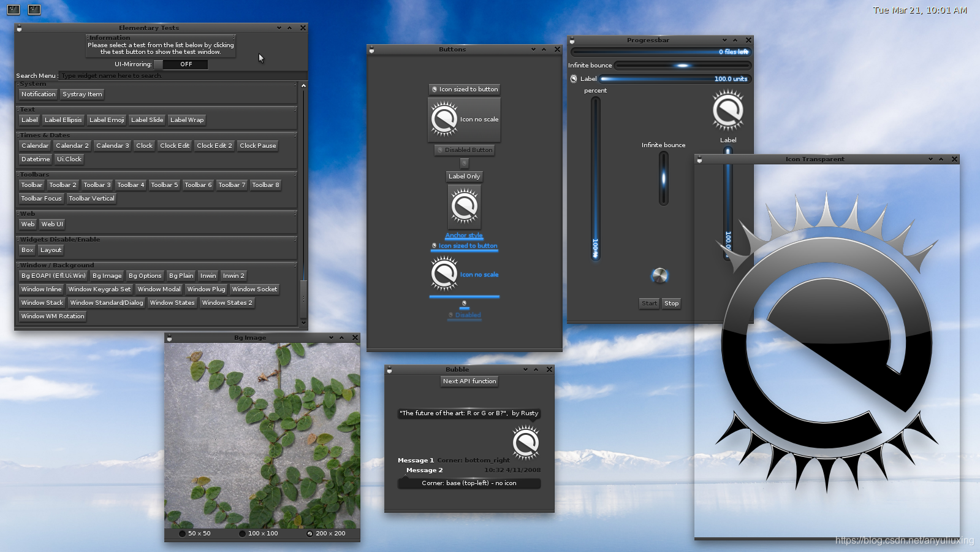Click the clock showing Tue Mar 21
This screenshot has height=552, width=980.
919,10
